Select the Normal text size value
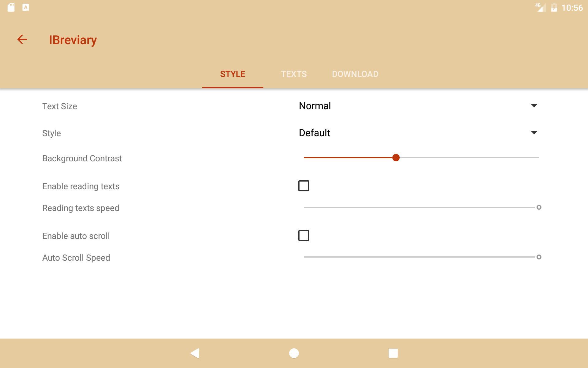Viewport: 588px width, 368px height. coord(315,106)
